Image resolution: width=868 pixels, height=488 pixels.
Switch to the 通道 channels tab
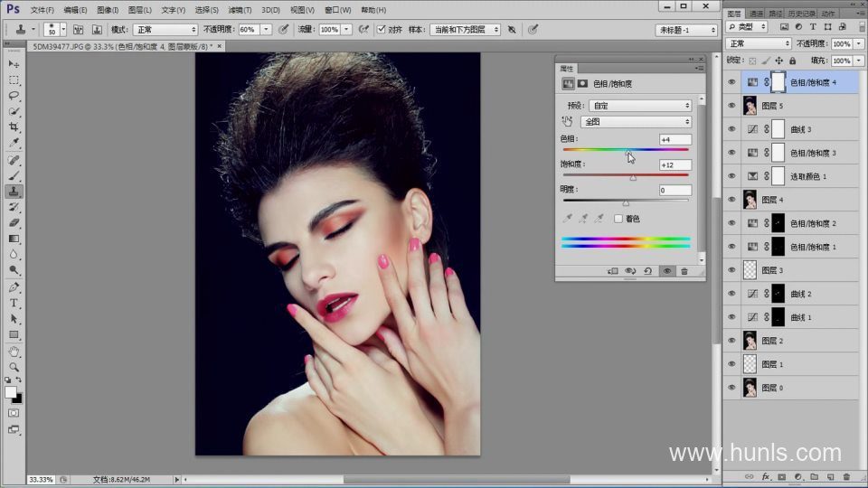pos(756,14)
